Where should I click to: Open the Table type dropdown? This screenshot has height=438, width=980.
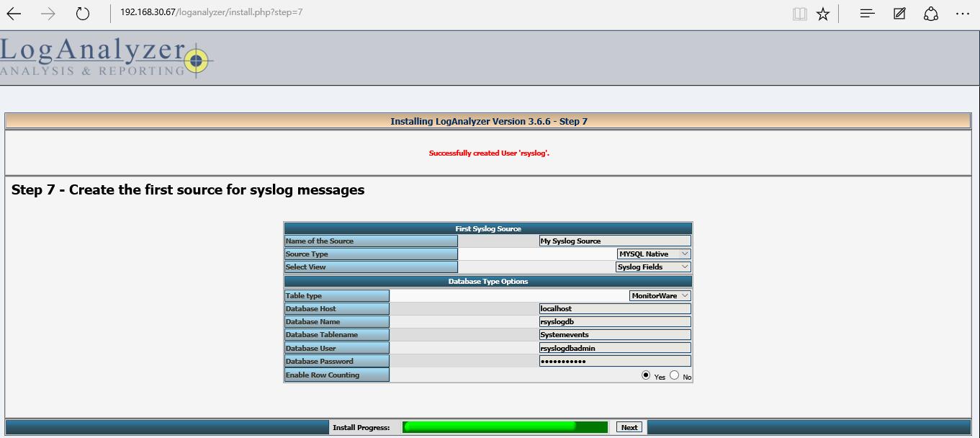[x=660, y=295]
